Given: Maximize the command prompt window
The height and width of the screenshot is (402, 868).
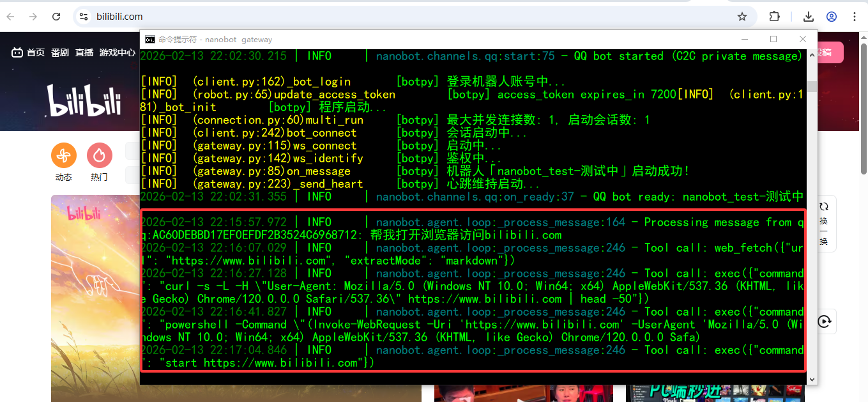Looking at the screenshot, I should click(773, 39).
